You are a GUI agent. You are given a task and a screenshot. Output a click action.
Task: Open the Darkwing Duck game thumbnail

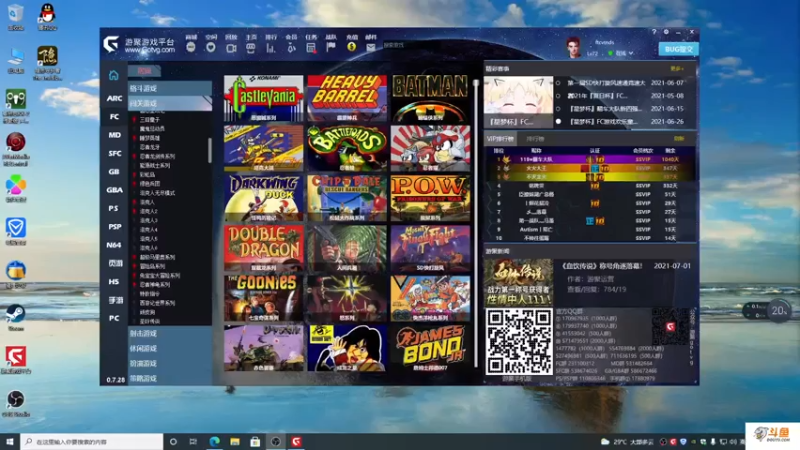(x=263, y=198)
